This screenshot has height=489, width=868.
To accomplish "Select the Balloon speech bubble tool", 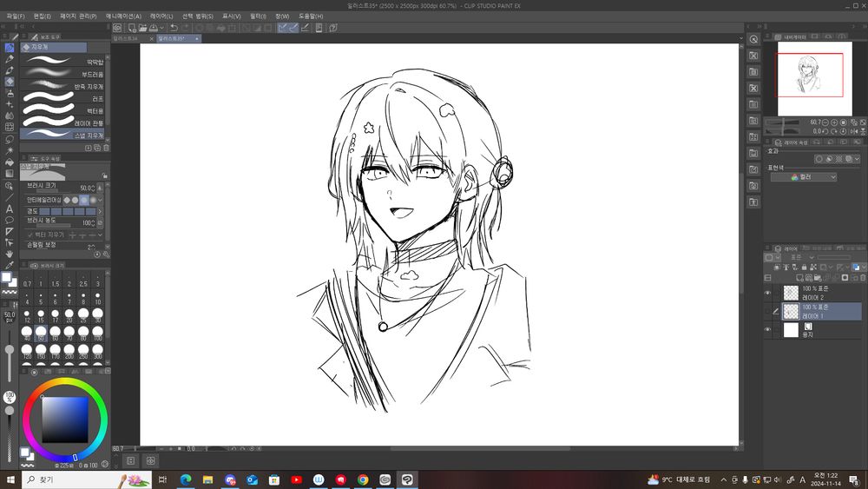I will click(10, 220).
